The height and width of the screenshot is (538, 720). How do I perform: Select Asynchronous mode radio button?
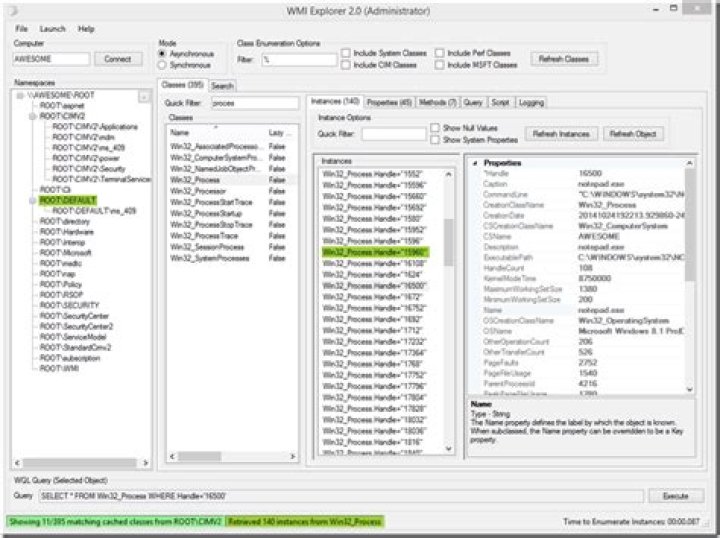(162, 54)
